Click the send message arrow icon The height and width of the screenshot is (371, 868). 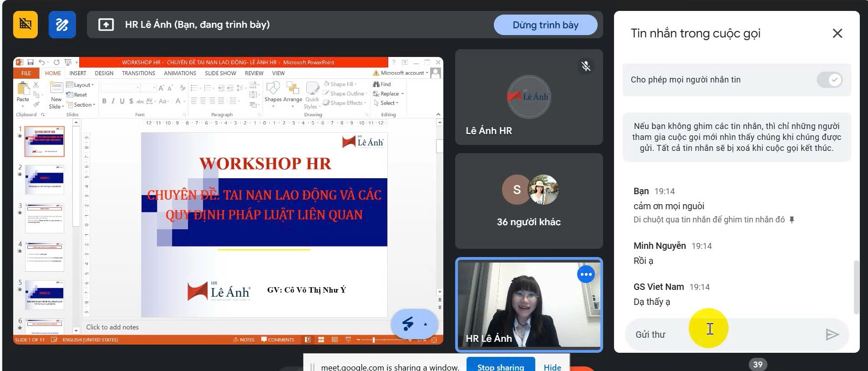[832, 335]
